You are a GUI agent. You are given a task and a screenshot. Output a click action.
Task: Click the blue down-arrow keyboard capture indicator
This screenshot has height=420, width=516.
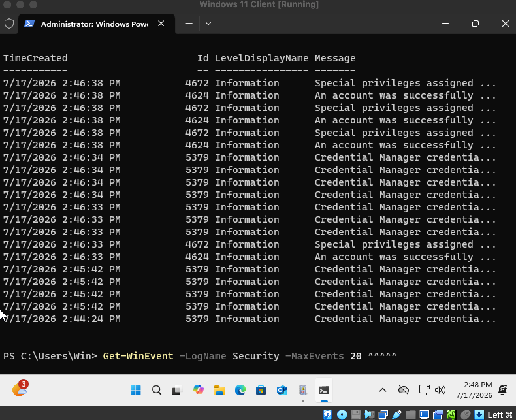(x=479, y=414)
